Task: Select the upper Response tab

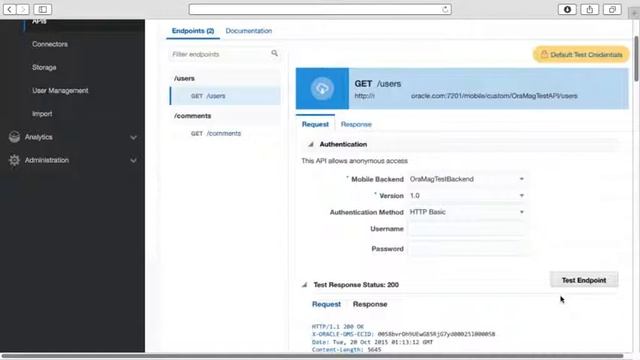Action: [356, 124]
